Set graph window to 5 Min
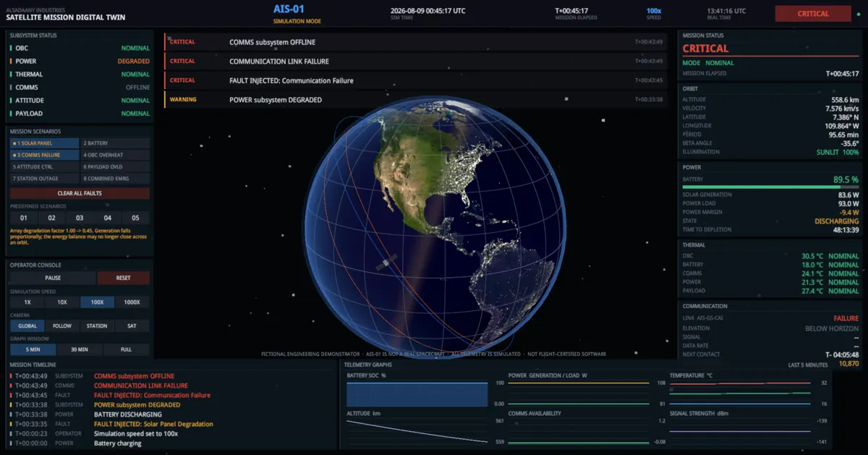This screenshot has width=868, height=455. (33, 349)
